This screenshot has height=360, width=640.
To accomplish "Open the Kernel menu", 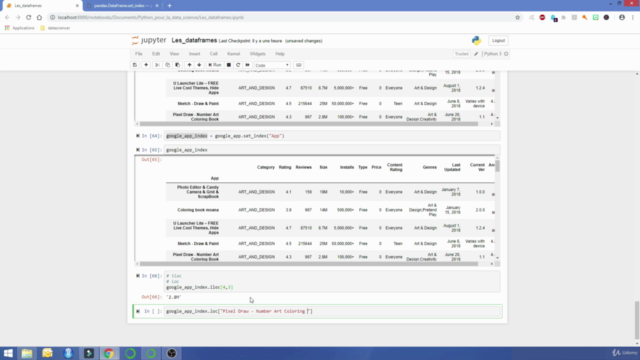I will pyautogui.click(x=233, y=54).
